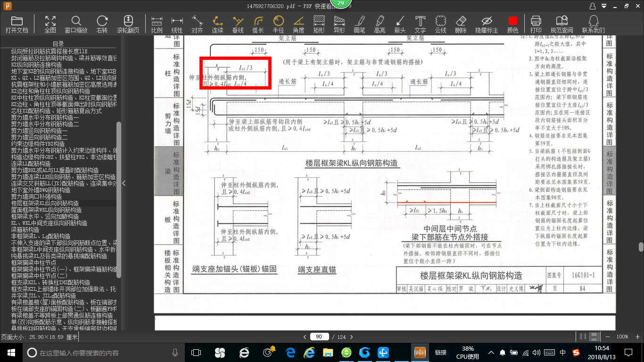Select the 线性 linear dimension tool
This screenshot has width=644, height=362.
pos(177,24)
